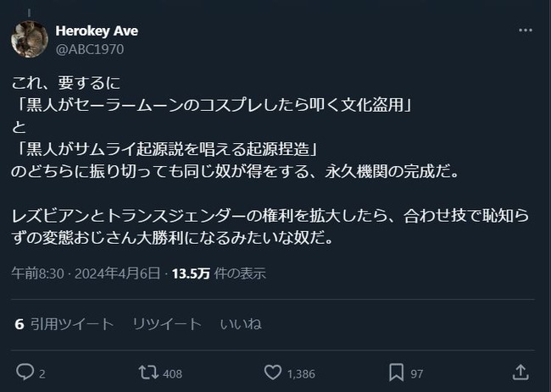This screenshot has width=551, height=392.
Task: Open Herokey Ave's profile picture
Action: [x=30, y=39]
